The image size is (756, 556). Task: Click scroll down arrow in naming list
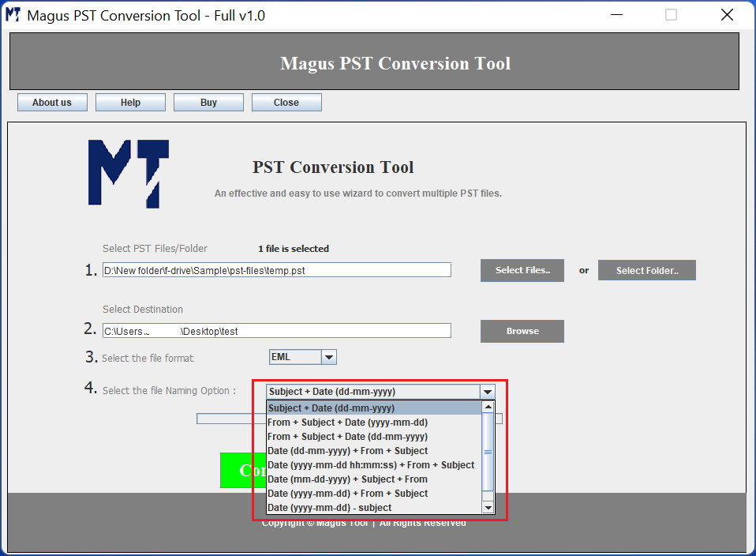pyautogui.click(x=488, y=508)
